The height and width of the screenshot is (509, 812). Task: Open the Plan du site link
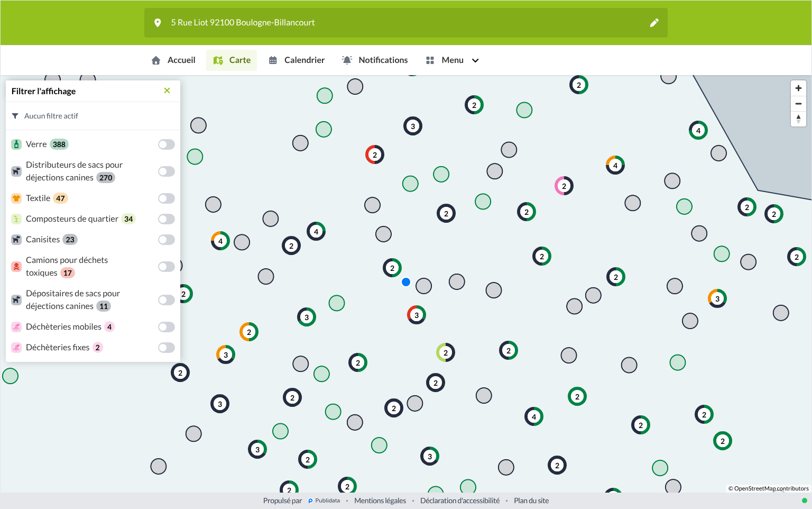tap(531, 501)
